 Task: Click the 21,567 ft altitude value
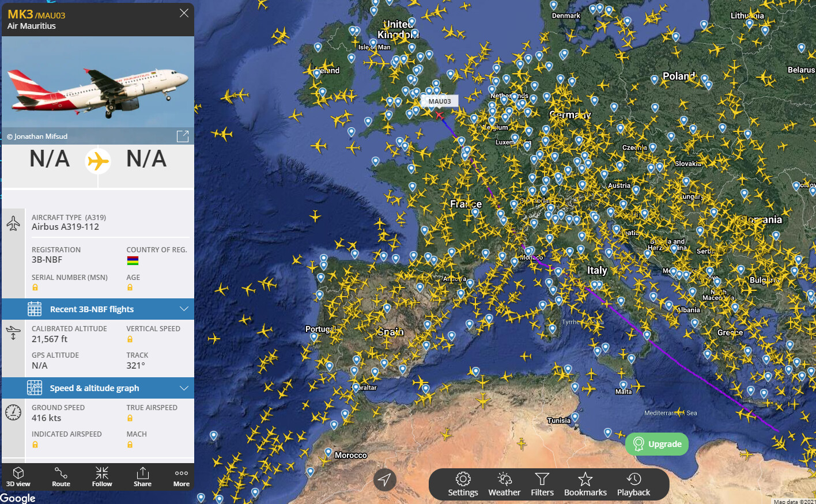tap(50, 339)
